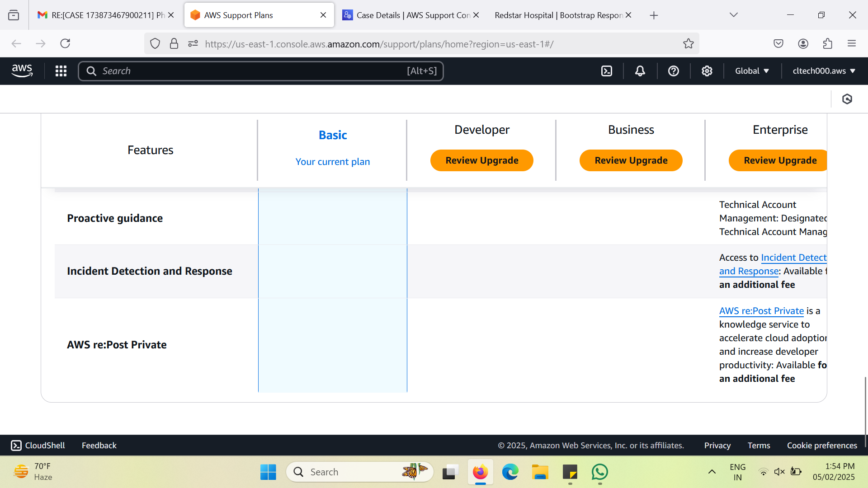Open the Terms footer link
868x488 pixels.
[x=759, y=446]
